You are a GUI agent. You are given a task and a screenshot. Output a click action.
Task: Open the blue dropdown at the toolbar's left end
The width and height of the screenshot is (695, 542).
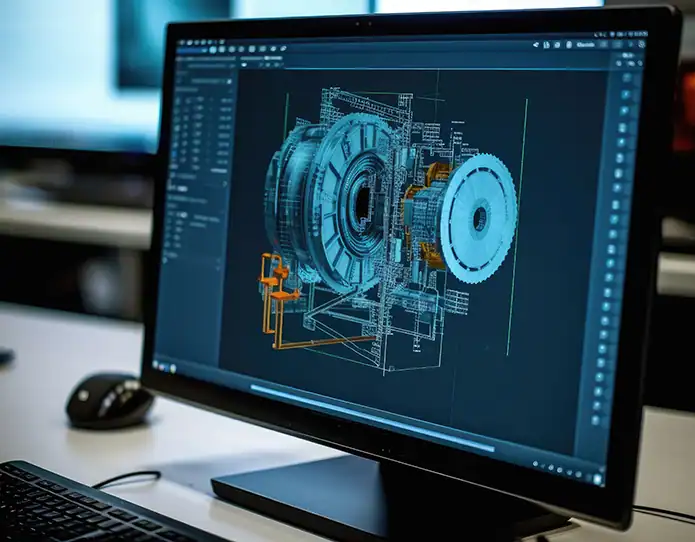point(191,50)
